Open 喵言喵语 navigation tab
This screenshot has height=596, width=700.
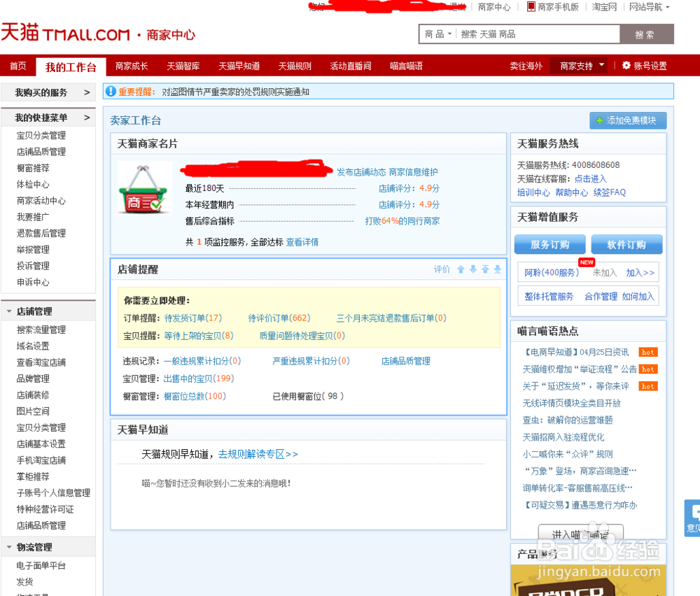pos(406,66)
